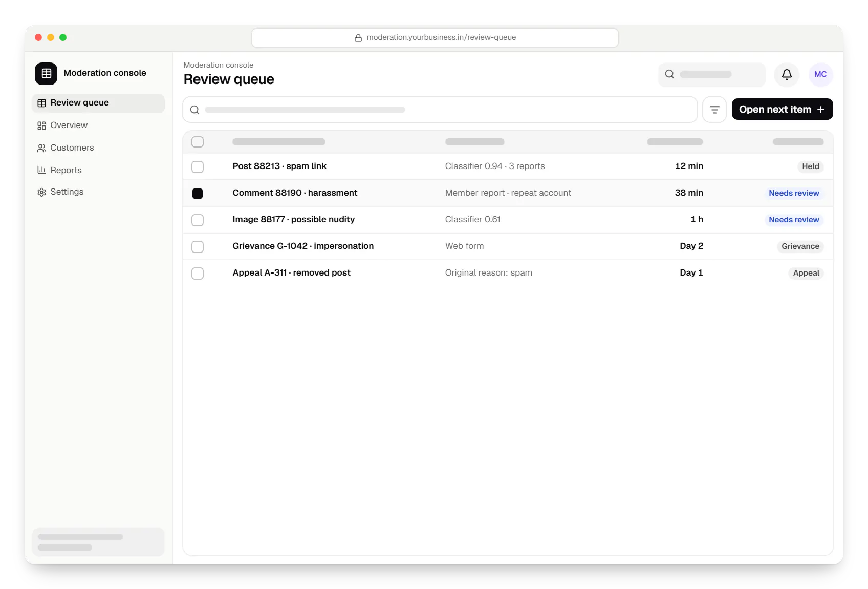
Task: Click the header search magnifier icon
Action: [669, 74]
